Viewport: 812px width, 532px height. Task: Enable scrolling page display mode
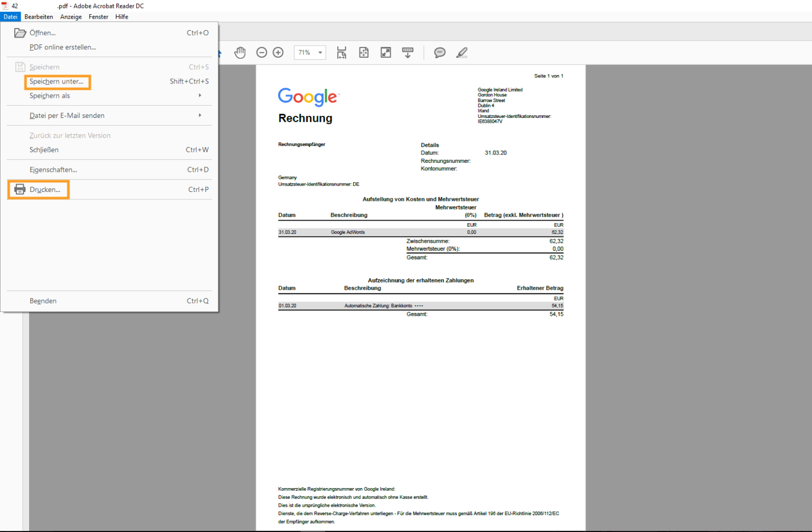408,52
